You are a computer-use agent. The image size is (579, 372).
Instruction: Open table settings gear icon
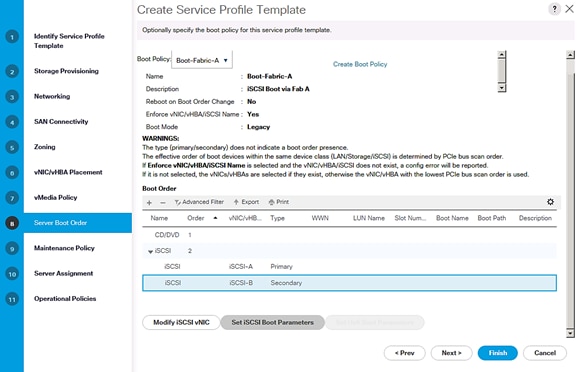click(x=550, y=202)
